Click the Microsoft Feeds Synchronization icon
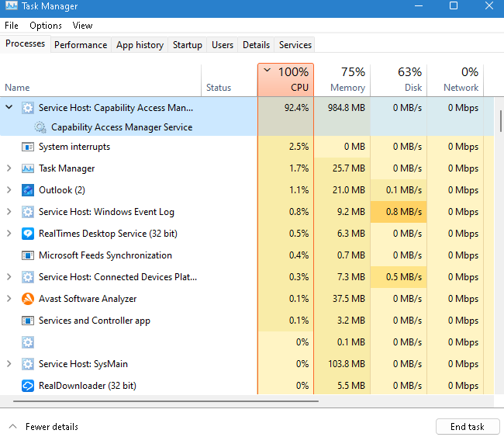 (28, 255)
